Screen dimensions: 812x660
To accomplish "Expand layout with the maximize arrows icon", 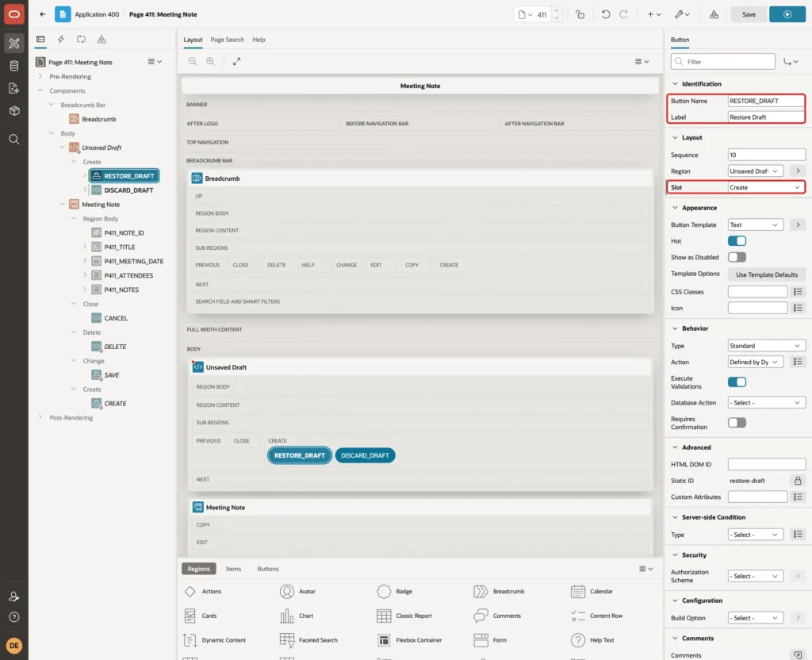I will click(x=236, y=61).
